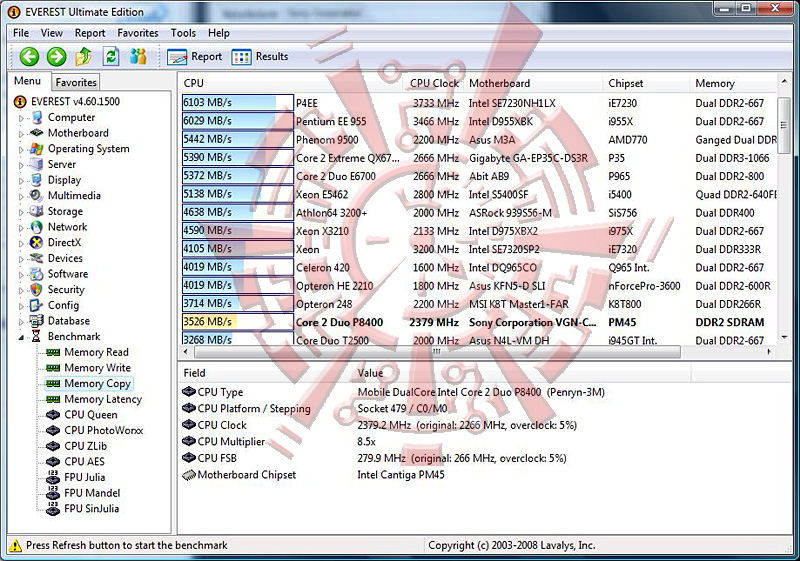Click the 6103 MB/s result bar
Screen dimensions: 800x561
click(238, 103)
